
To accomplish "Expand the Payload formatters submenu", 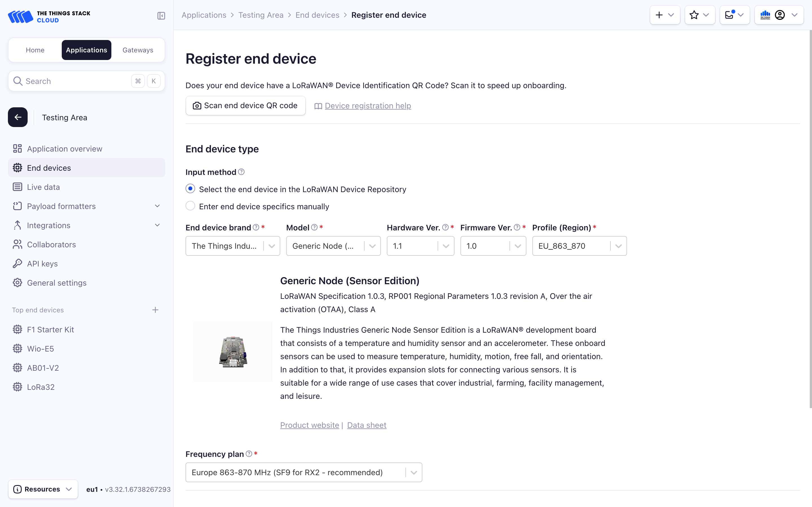I will 61,206.
